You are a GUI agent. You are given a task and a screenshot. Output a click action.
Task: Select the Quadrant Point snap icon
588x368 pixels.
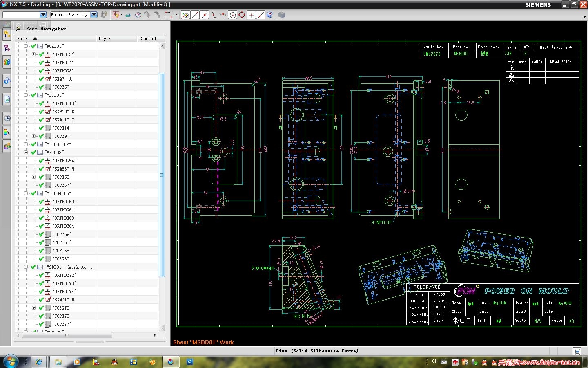tap(242, 15)
